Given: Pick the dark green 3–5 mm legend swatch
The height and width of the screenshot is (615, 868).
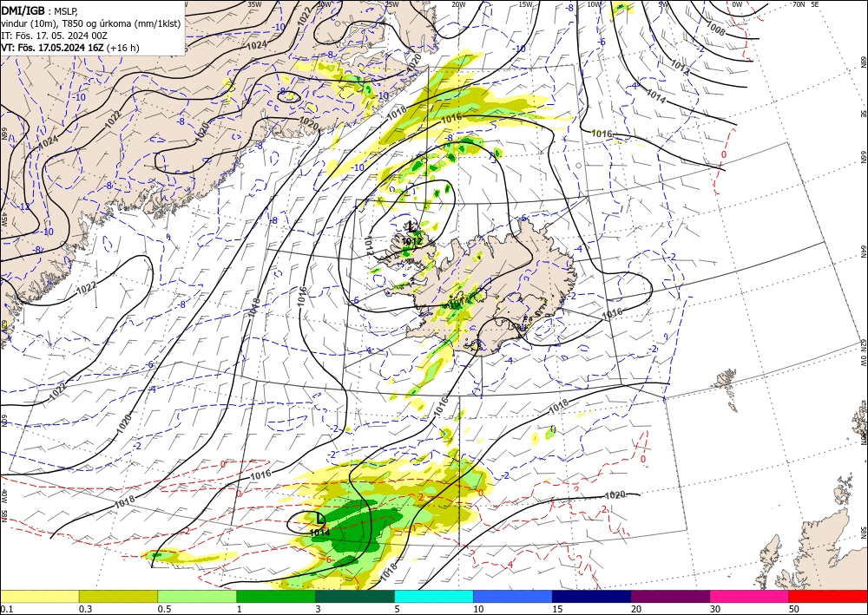Looking at the screenshot, I should [x=355, y=596].
